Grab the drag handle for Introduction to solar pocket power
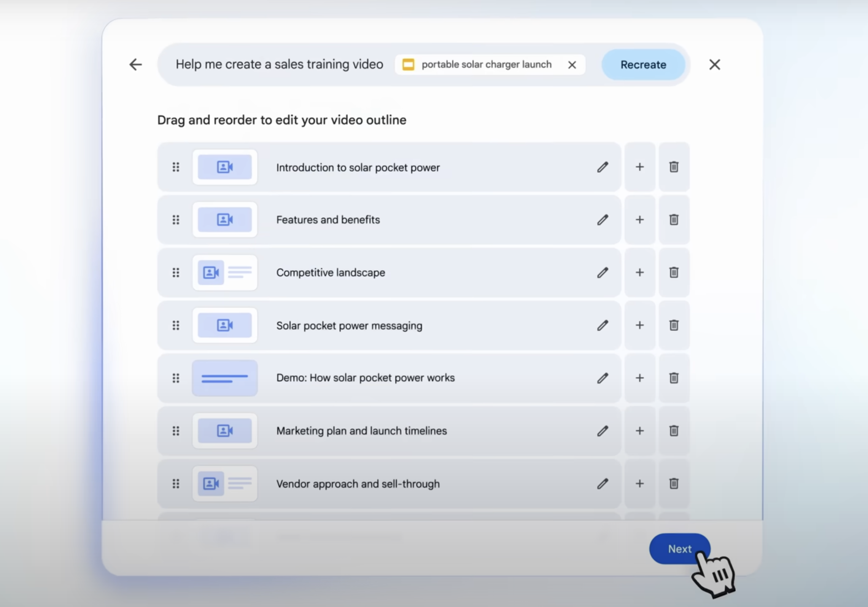 [x=176, y=167]
